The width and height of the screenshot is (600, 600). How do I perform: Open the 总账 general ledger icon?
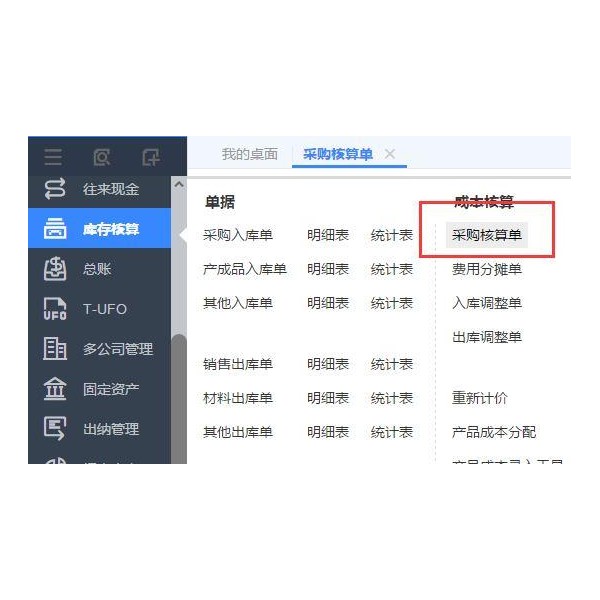[55, 269]
